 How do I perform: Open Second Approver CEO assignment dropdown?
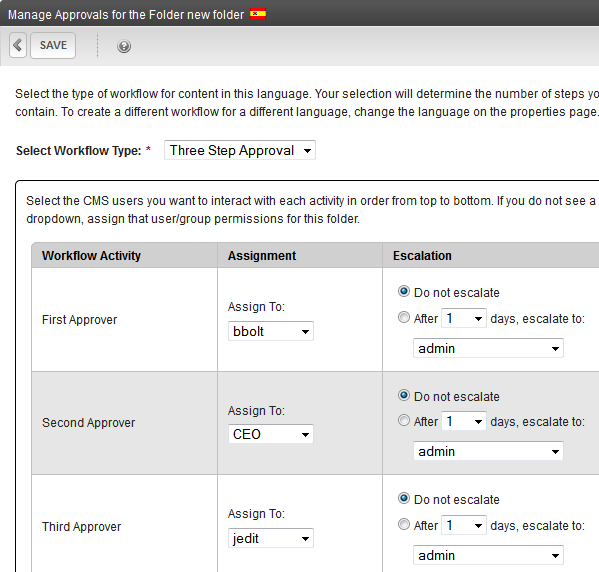click(x=271, y=434)
